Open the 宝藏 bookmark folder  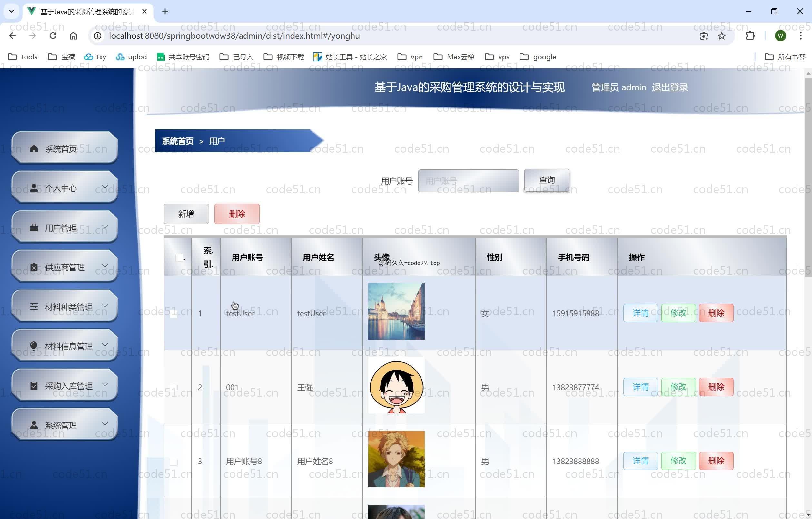(61, 57)
